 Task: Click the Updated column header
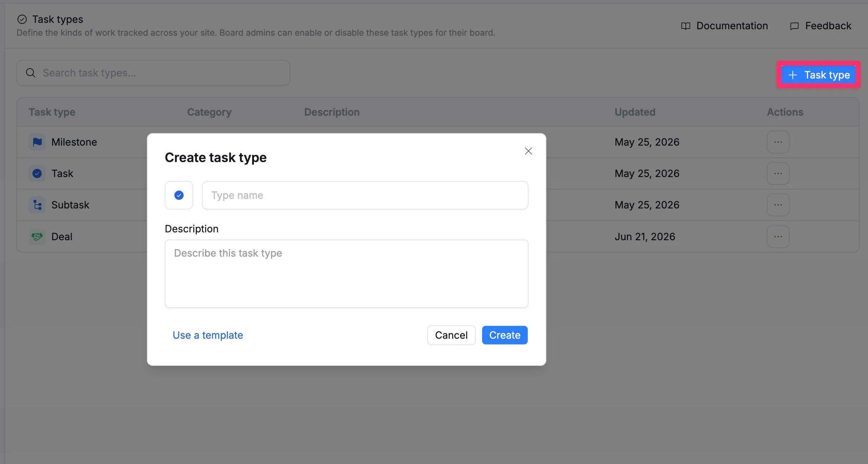(x=635, y=112)
